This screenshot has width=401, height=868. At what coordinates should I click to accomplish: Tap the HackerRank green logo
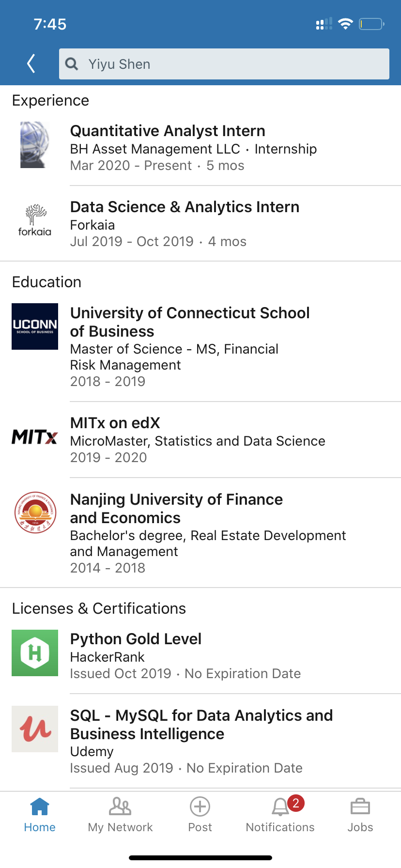pos(35,653)
